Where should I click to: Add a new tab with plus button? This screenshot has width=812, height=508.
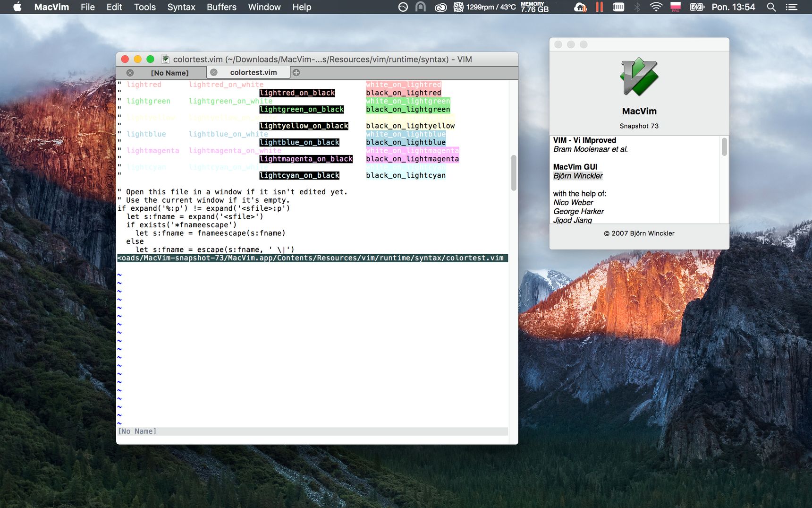(x=296, y=72)
